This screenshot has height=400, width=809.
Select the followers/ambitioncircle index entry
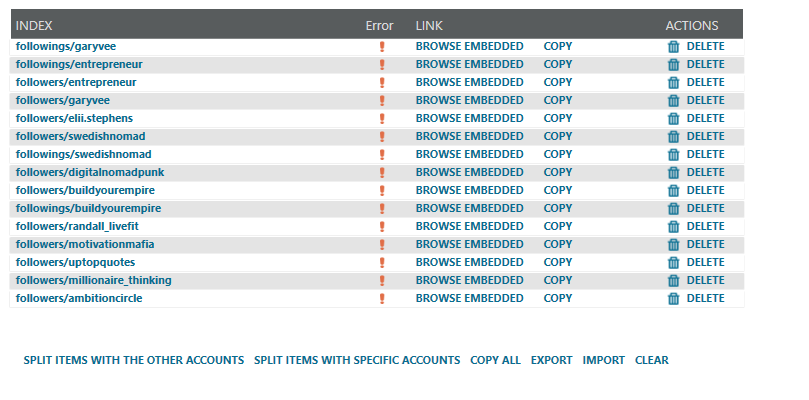click(x=79, y=298)
